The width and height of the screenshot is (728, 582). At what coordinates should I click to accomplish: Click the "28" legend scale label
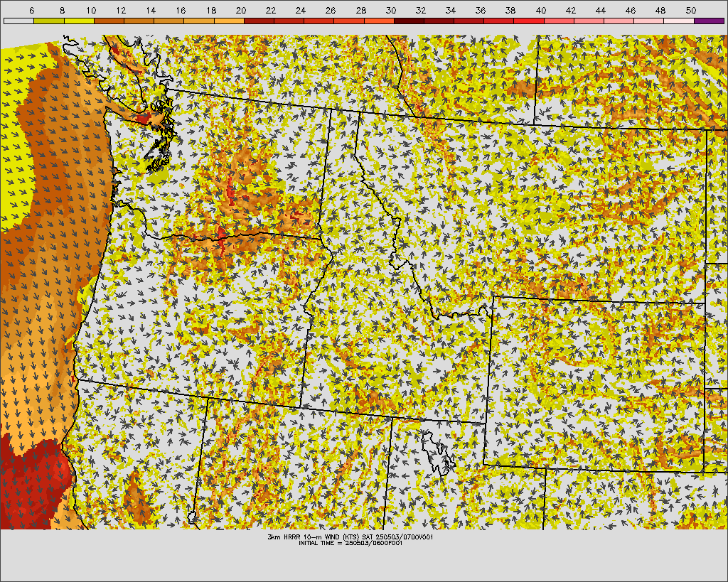click(x=360, y=10)
